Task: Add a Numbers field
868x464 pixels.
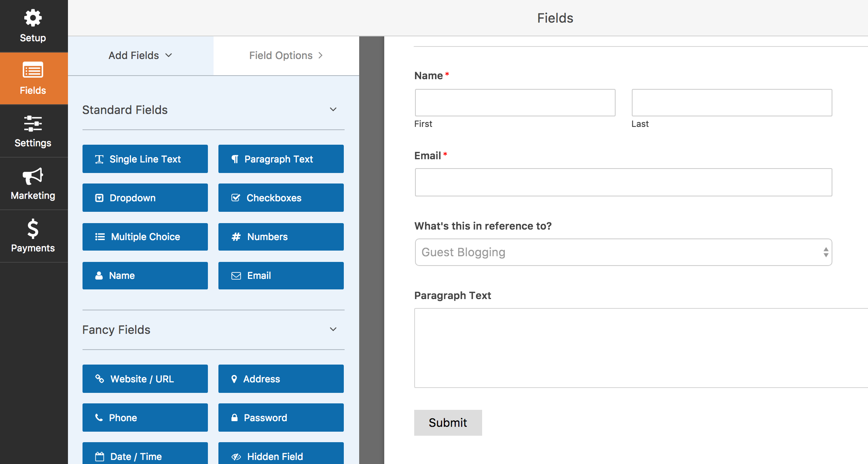Action: click(x=280, y=236)
